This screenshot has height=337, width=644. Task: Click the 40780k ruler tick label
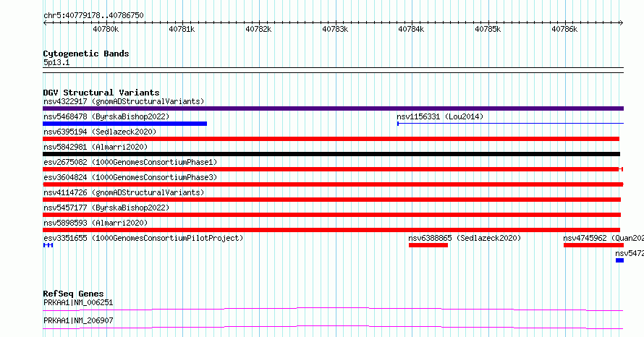pos(106,29)
